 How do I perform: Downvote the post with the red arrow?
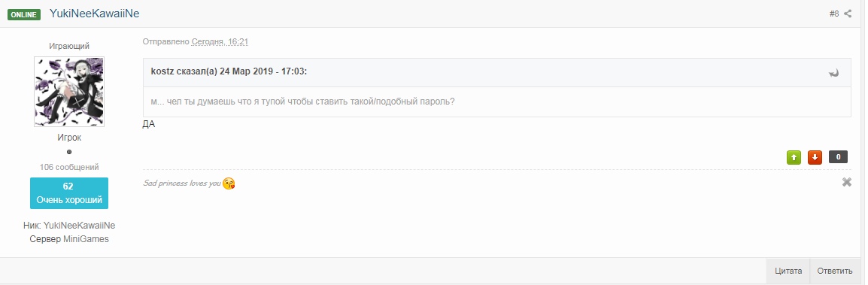tap(815, 157)
